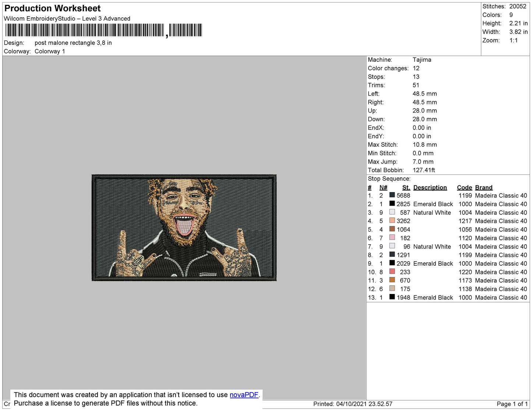This screenshot has height=411, width=532.
Task: Click the 'Colorway 1' value
Action: point(50,51)
